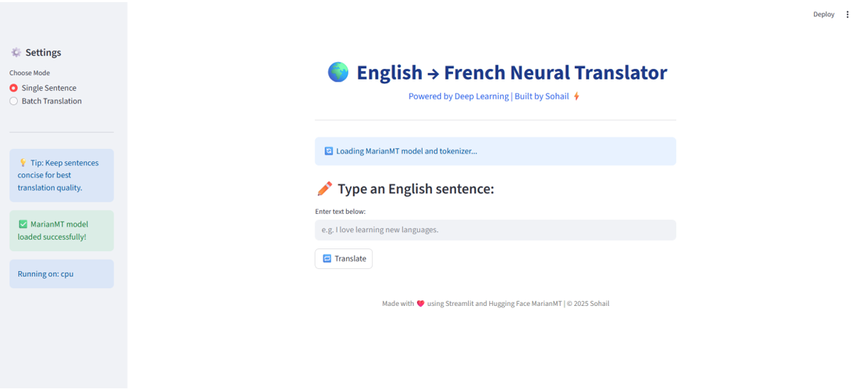Click the pencil icon beside the sentence heading

click(x=325, y=189)
